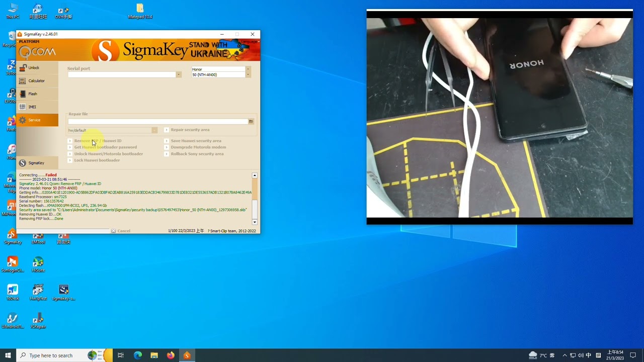
Task: Click the QCOM platform selector logo
Action: [x=37, y=51]
